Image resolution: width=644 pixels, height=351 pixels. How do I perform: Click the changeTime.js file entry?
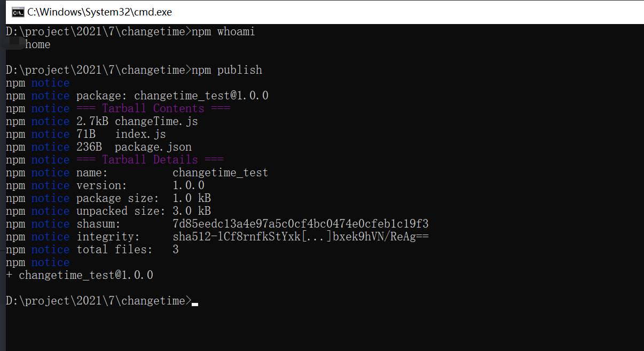click(156, 122)
